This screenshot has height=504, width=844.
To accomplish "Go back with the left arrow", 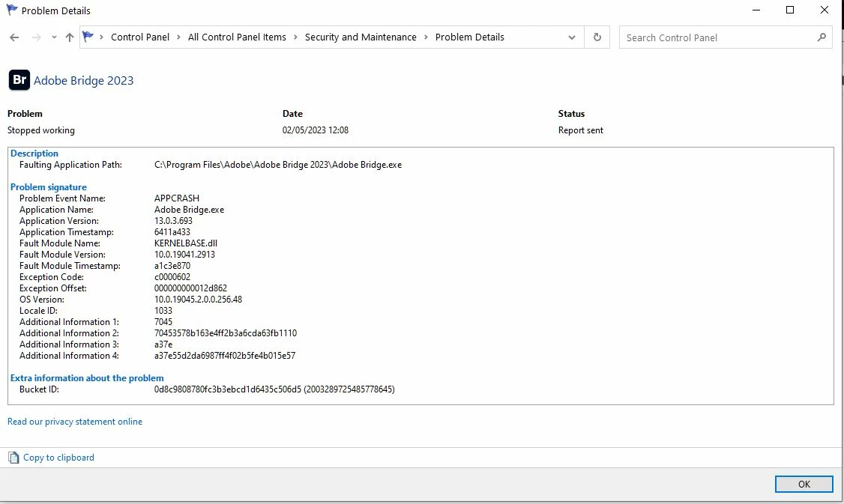I will 14,37.
